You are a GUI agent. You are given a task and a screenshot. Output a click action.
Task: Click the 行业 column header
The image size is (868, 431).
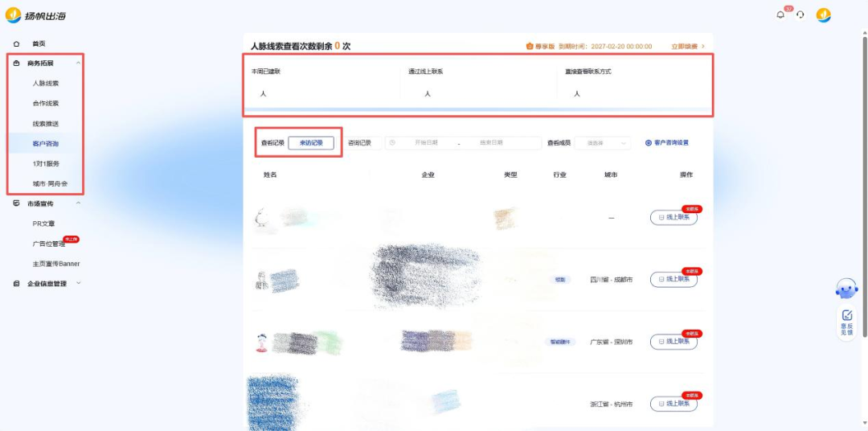tap(559, 175)
